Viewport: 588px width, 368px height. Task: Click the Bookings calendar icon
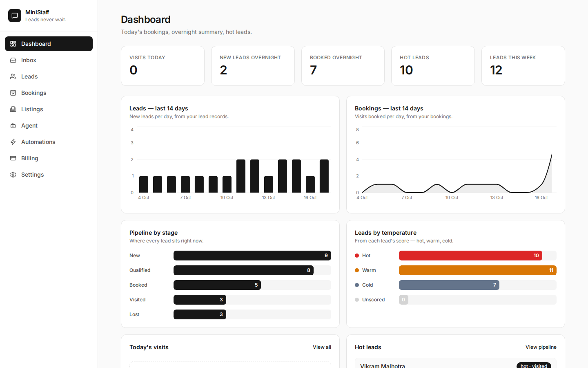coord(13,93)
